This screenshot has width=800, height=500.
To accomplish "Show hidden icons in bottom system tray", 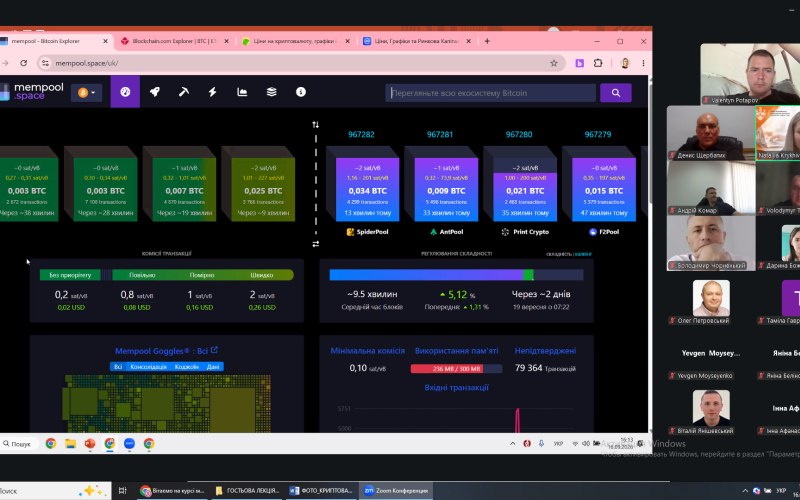I will tap(745, 491).
